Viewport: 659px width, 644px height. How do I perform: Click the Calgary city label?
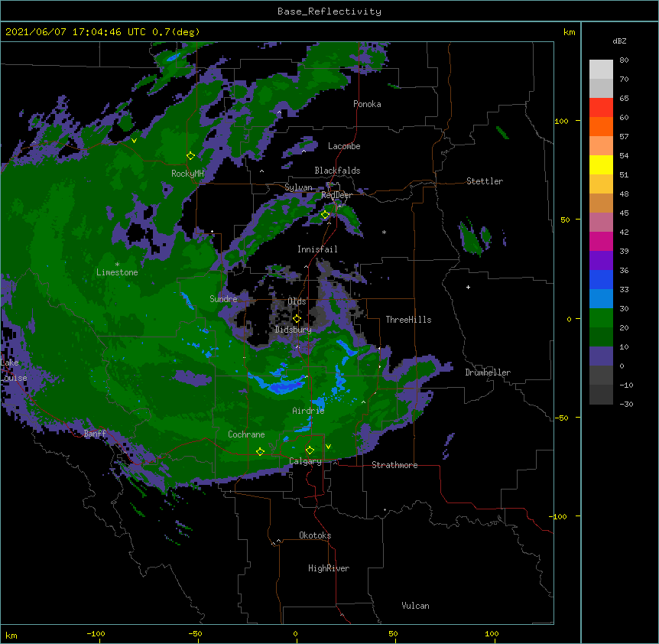click(305, 461)
